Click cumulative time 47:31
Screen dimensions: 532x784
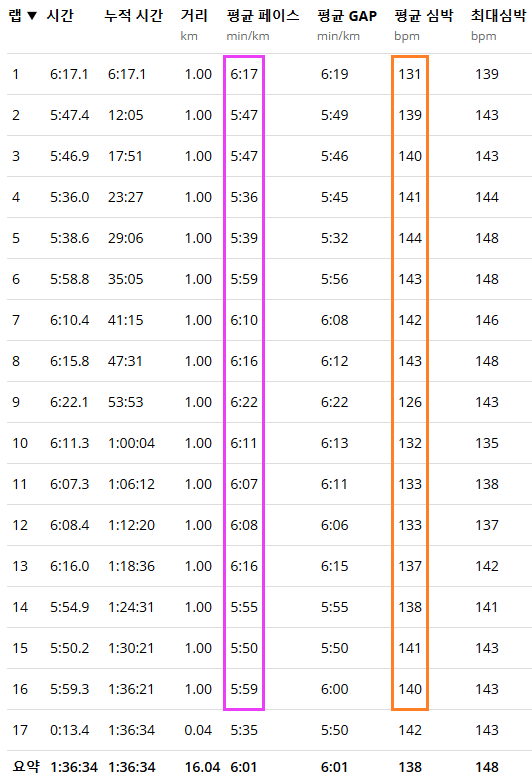click(126, 361)
